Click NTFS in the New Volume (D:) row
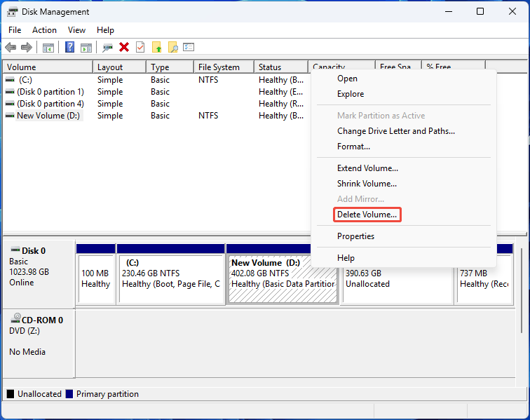 tap(208, 115)
